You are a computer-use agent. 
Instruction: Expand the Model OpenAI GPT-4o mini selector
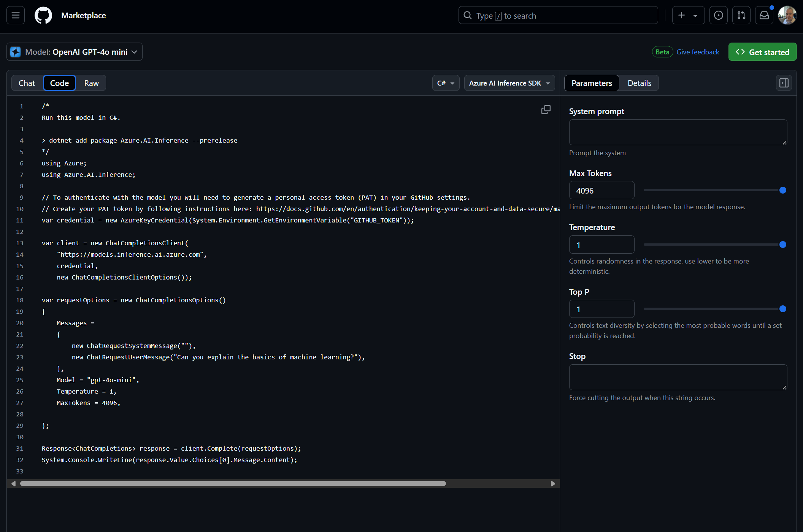pos(75,52)
